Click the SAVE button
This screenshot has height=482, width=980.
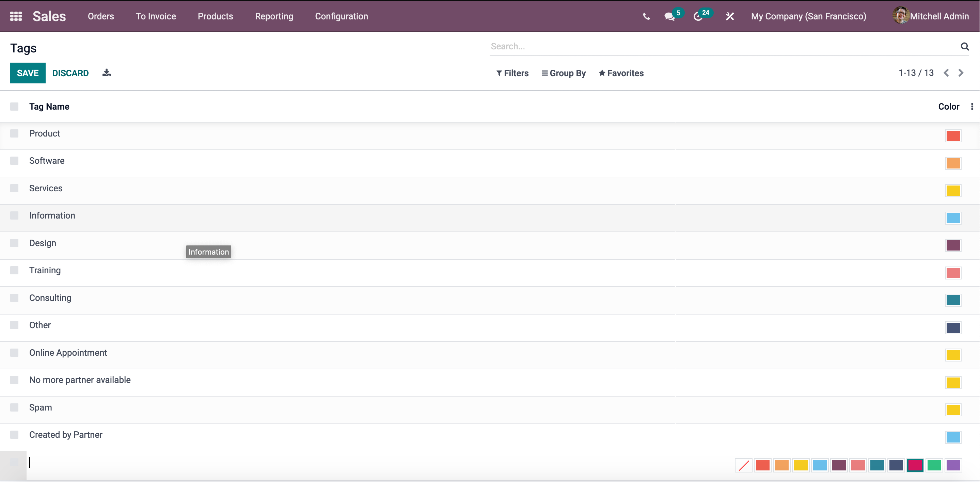(x=28, y=73)
